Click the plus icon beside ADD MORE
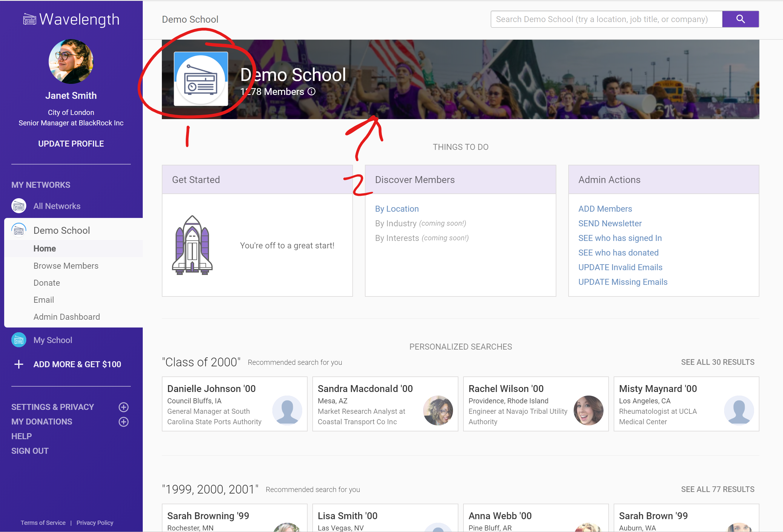This screenshot has width=783, height=532. coord(19,364)
